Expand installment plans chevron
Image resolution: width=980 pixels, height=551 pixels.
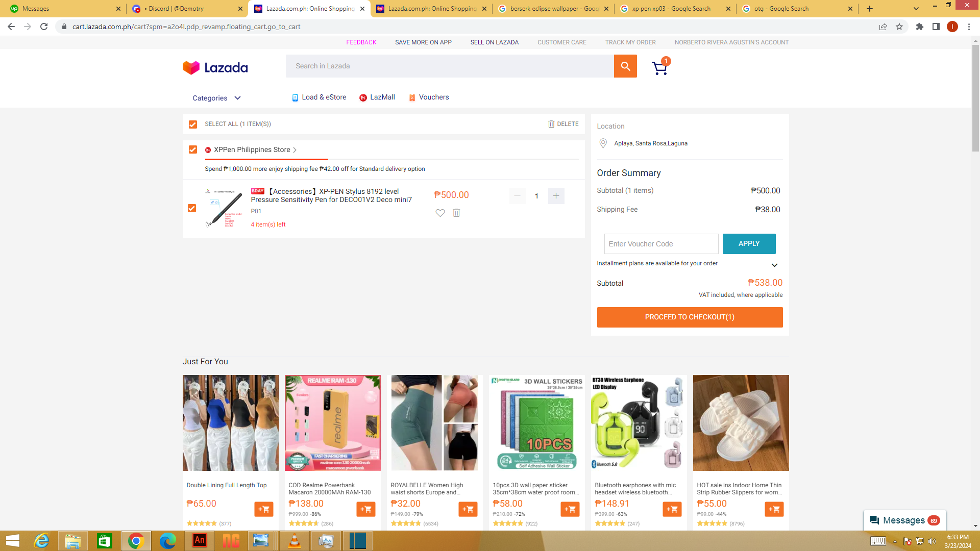(774, 265)
